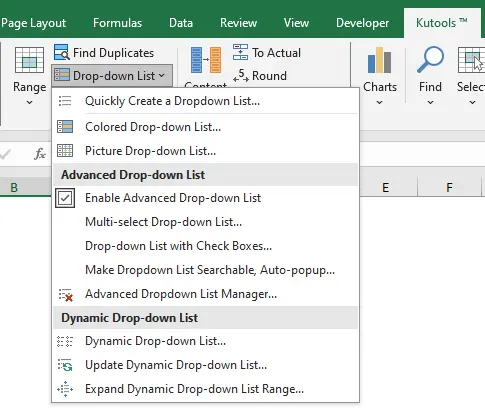Open the Page Layout tab

33,23
